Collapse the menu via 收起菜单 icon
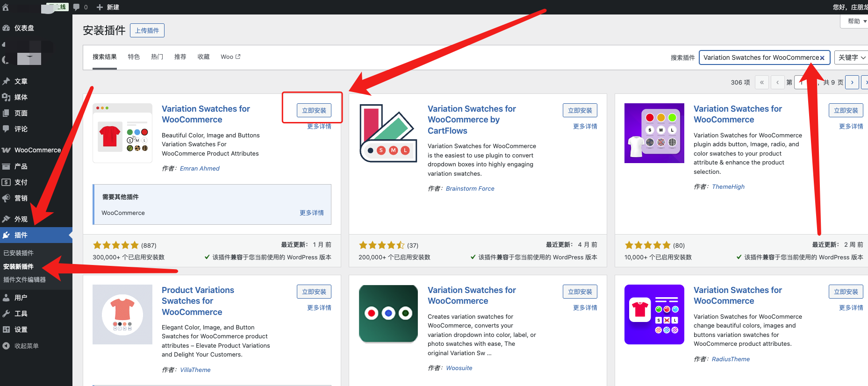The height and width of the screenshot is (386, 868). pyautogui.click(x=6, y=346)
